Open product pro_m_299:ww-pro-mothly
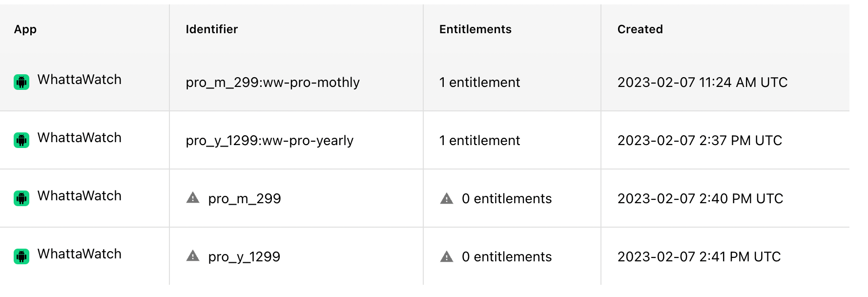The height and width of the screenshot is (297, 868). (272, 82)
